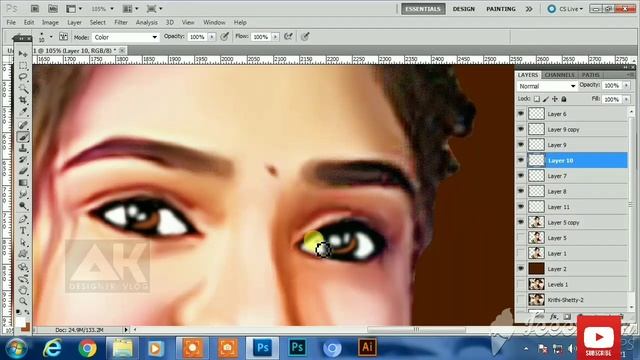Open the Filter menu
This screenshot has width=640, height=360.
click(x=121, y=22)
